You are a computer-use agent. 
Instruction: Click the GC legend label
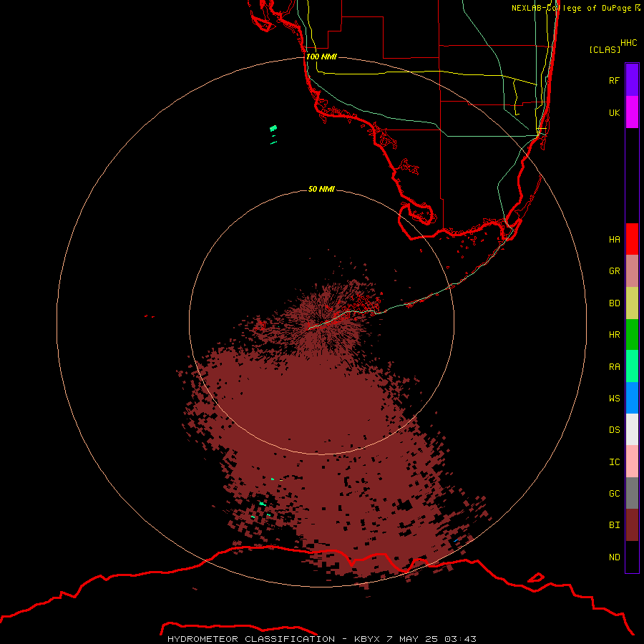point(614,494)
